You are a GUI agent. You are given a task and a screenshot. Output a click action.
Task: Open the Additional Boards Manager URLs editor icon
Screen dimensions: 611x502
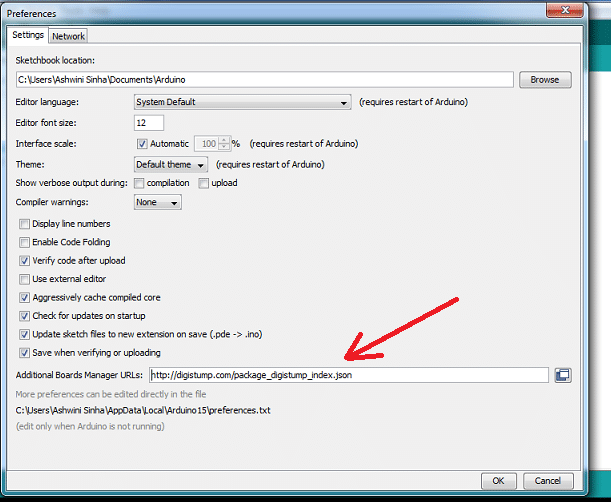(562, 375)
